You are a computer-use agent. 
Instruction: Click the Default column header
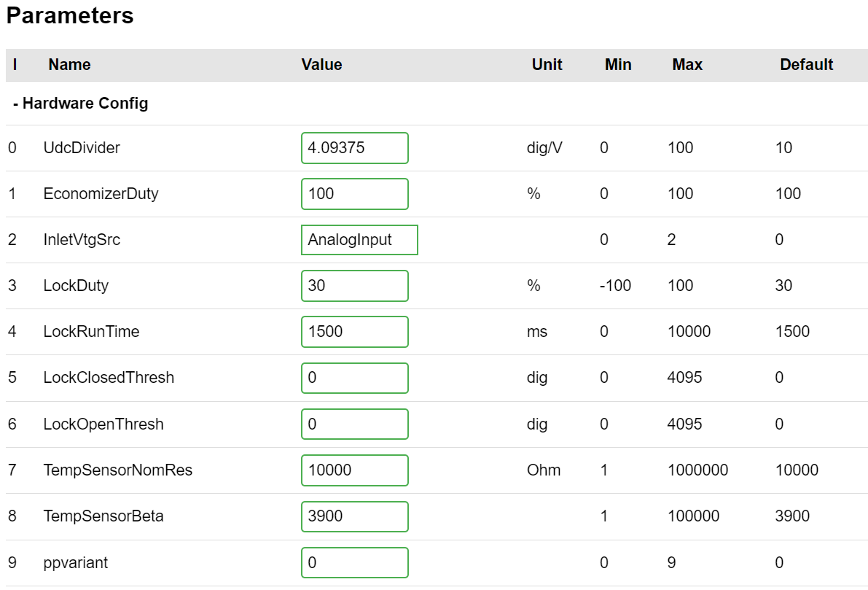click(x=806, y=65)
